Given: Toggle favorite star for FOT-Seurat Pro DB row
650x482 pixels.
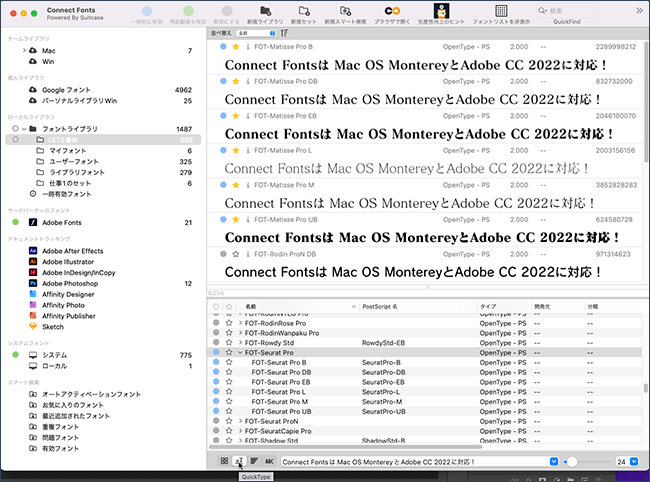Looking at the screenshot, I should [x=229, y=372].
